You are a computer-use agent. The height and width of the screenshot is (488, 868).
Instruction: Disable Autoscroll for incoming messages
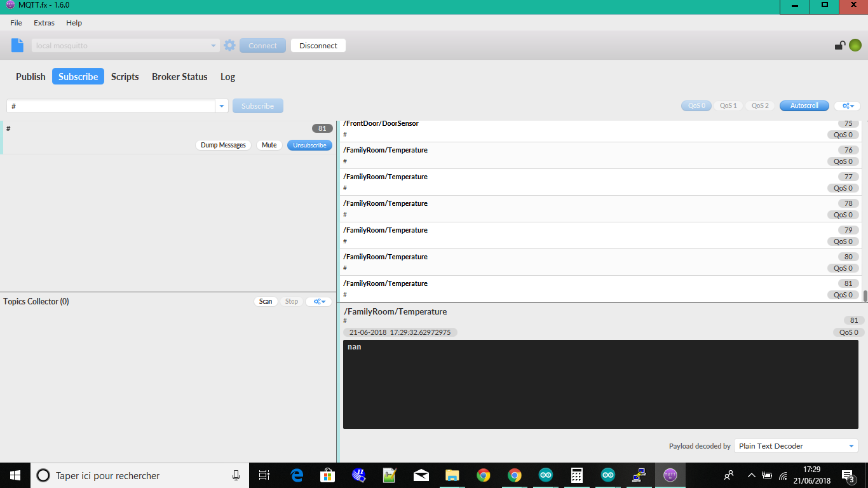(x=804, y=105)
